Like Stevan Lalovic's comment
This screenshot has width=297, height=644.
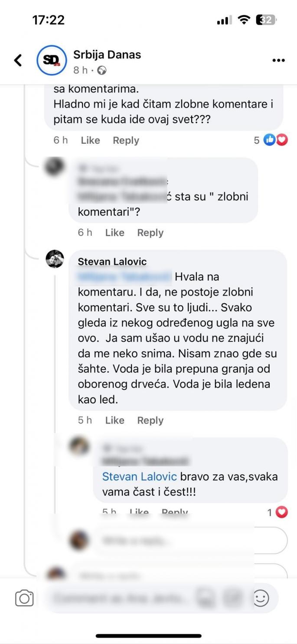(x=114, y=420)
